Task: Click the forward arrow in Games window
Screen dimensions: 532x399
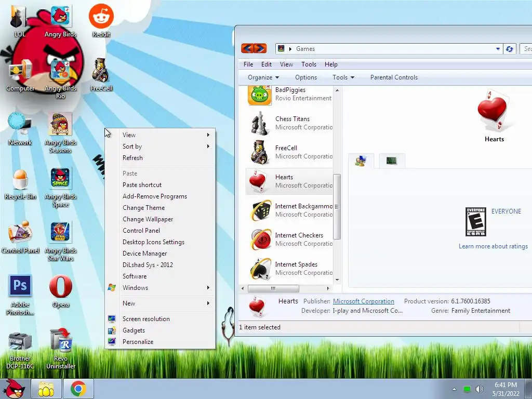Action: click(260, 48)
